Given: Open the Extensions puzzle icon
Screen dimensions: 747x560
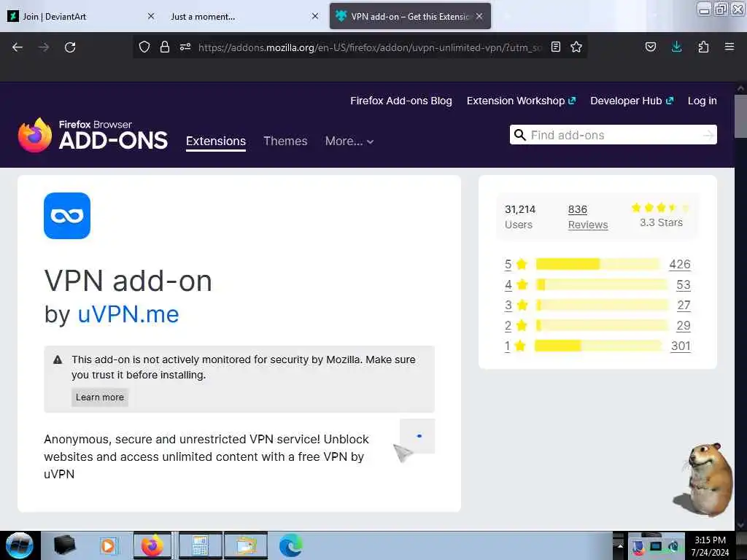Looking at the screenshot, I should [703, 47].
